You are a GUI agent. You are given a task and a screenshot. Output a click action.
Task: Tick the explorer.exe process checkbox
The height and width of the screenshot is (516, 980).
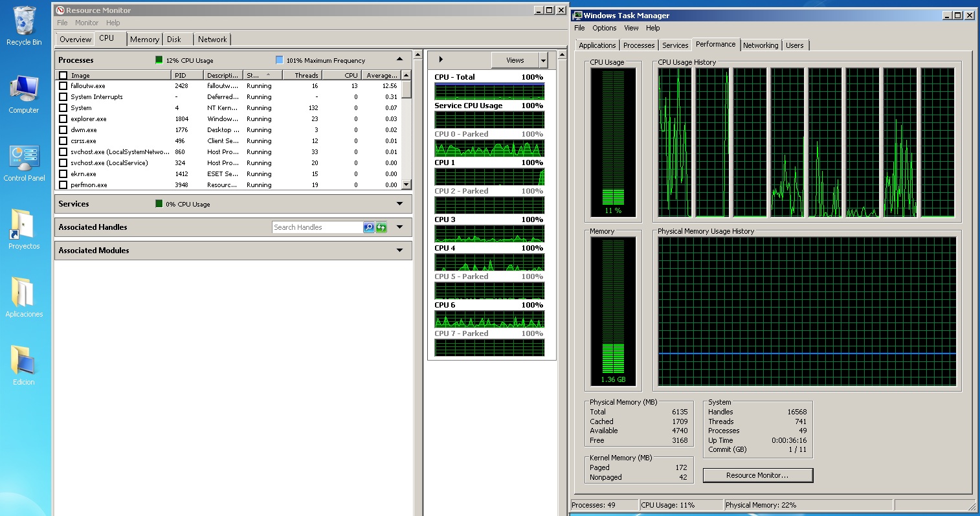click(63, 118)
